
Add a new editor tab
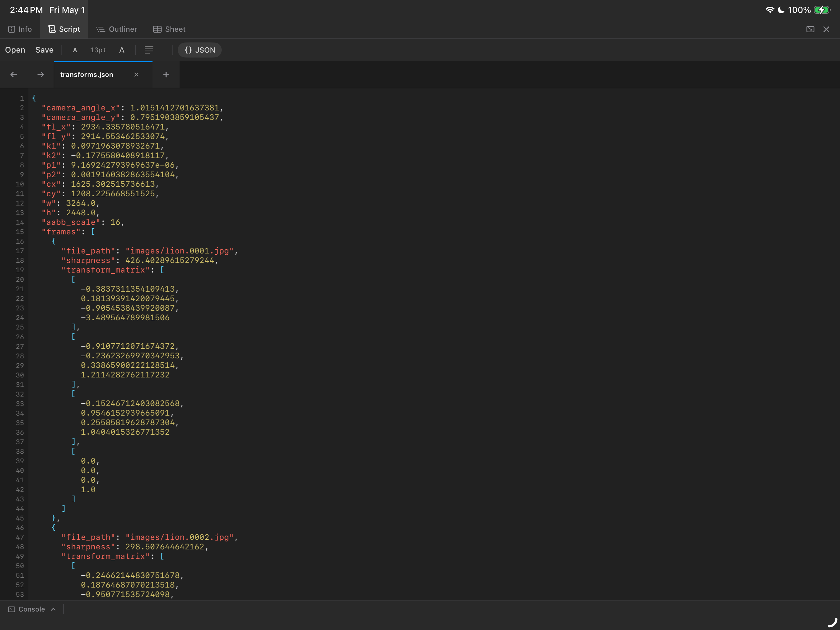pos(166,74)
